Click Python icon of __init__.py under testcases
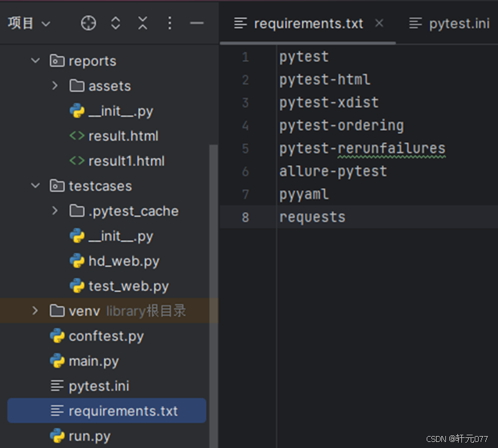This screenshot has height=448, width=498. (x=77, y=236)
